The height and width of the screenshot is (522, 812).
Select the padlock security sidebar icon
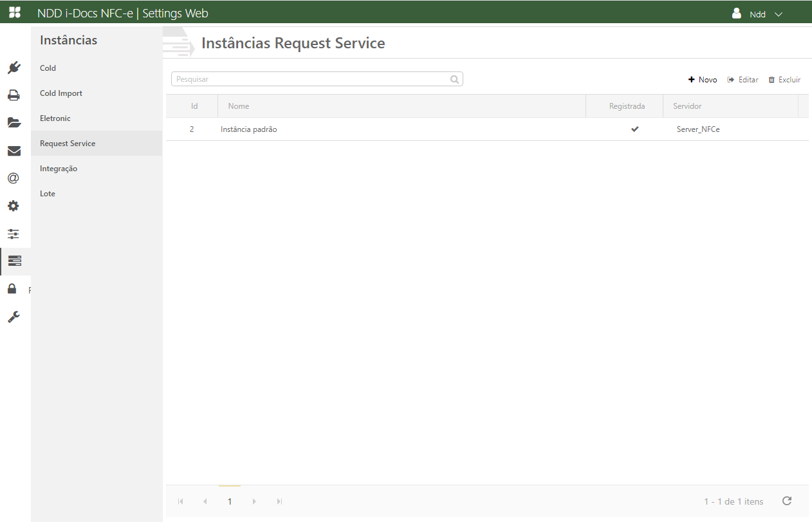(12, 288)
